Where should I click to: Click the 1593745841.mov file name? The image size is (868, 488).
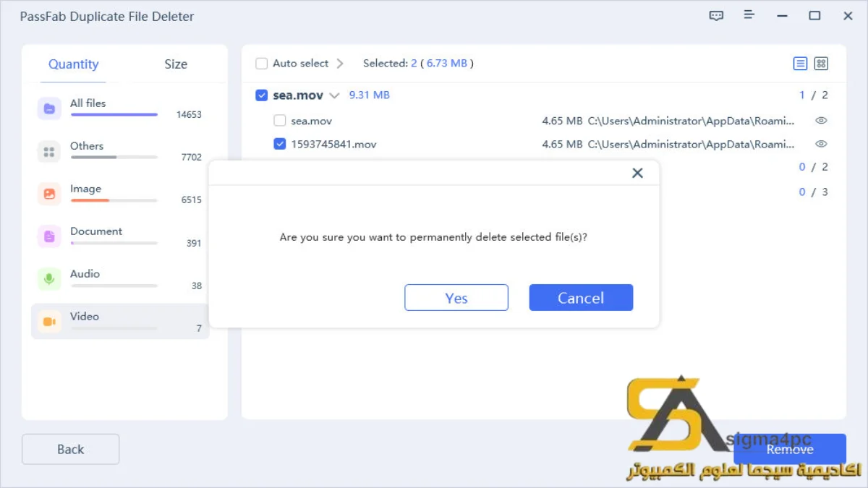[333, 144]
